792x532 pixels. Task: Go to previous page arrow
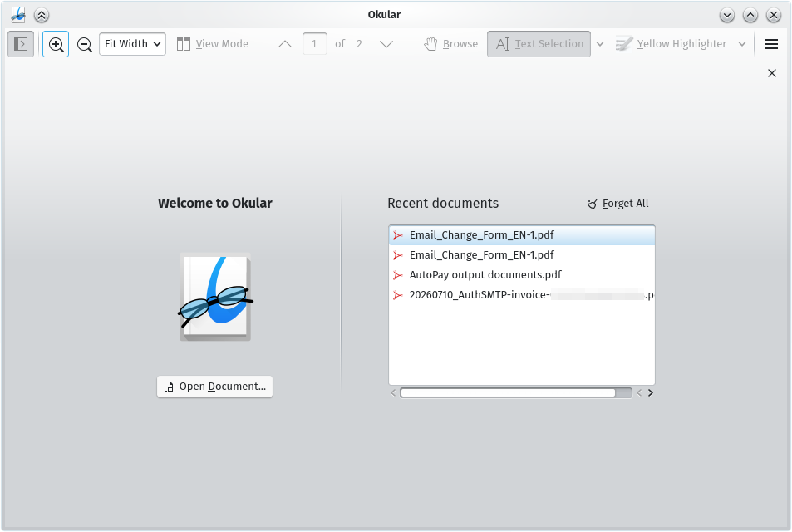285,44
